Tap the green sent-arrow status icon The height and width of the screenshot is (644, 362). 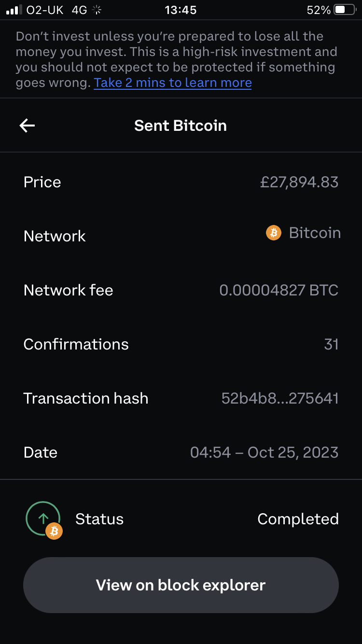(x=42, y=518)
